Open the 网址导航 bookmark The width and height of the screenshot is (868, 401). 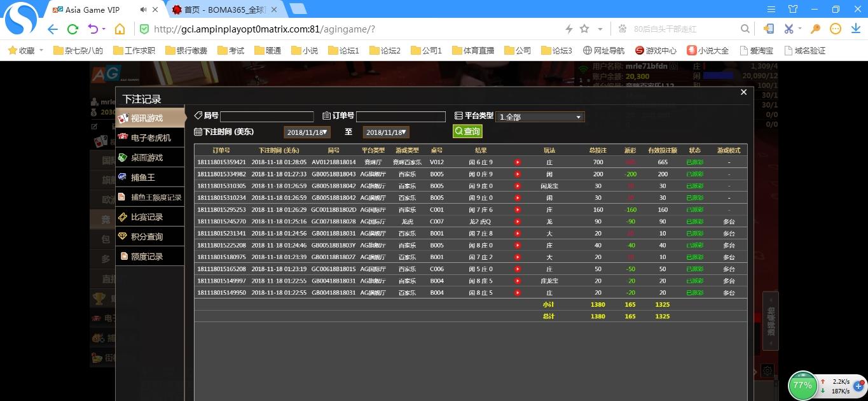point(603,50)
